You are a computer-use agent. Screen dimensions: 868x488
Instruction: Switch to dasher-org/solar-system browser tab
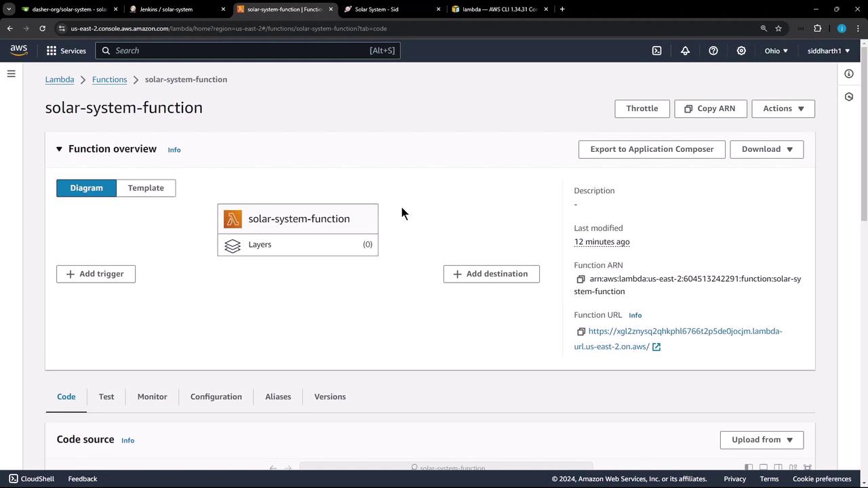click(x=70, y=9)
